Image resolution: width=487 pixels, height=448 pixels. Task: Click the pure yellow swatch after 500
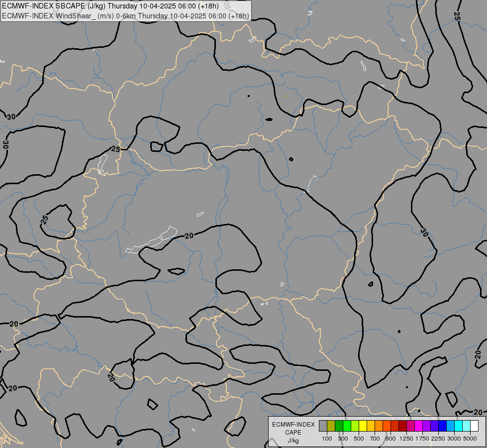pyautogui.click(x=363, y=426)
